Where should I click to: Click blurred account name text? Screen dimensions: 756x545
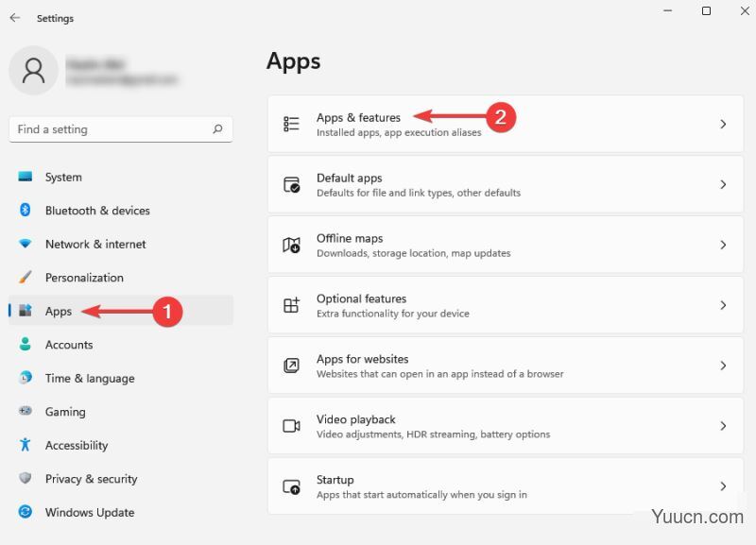pos(95,64)
